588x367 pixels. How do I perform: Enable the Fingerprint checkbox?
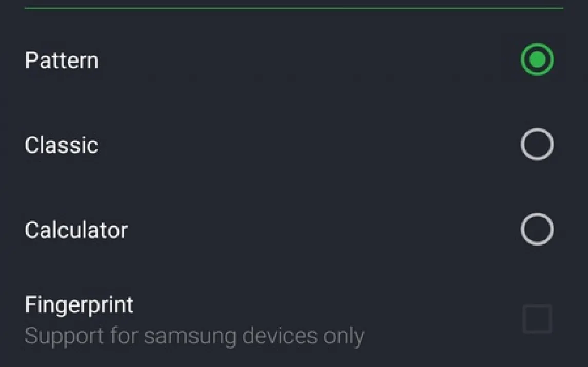(537, 319)
